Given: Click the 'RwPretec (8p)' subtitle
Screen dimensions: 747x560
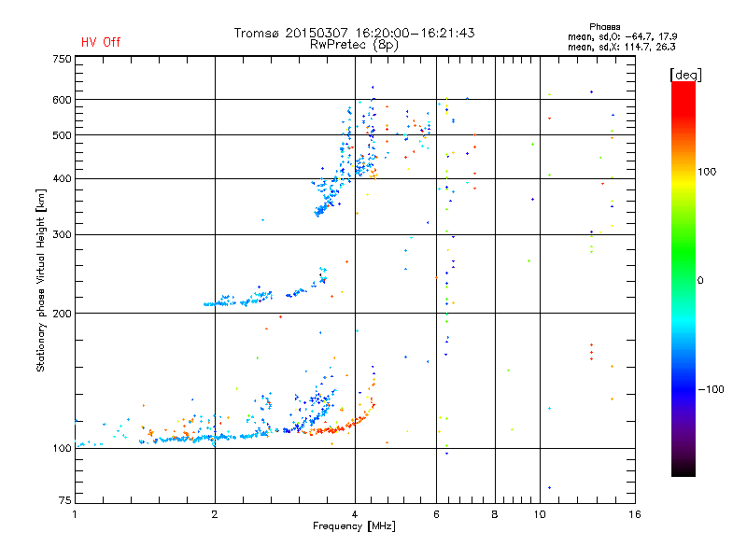Looking at the screenshot, I should click(354, 45).
